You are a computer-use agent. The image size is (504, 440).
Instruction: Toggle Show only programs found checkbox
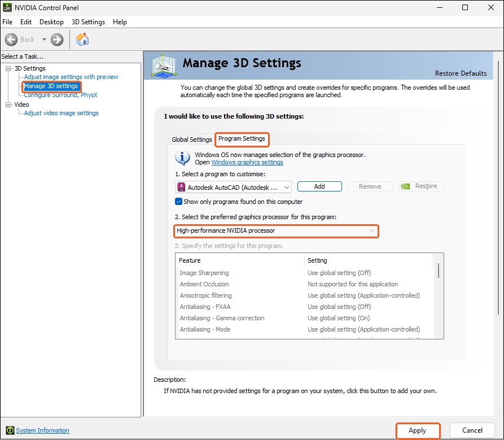point(178,202)
